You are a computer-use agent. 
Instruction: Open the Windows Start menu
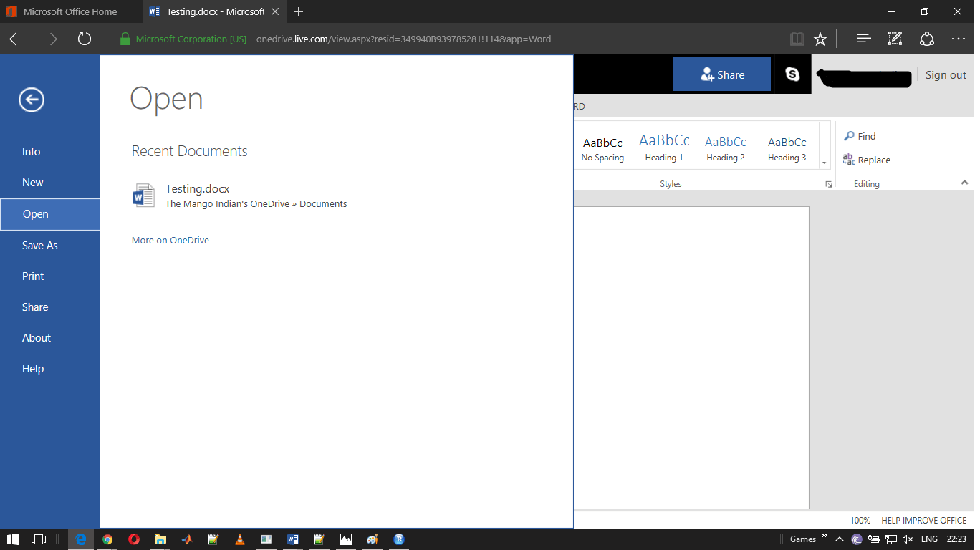point(12,539)
